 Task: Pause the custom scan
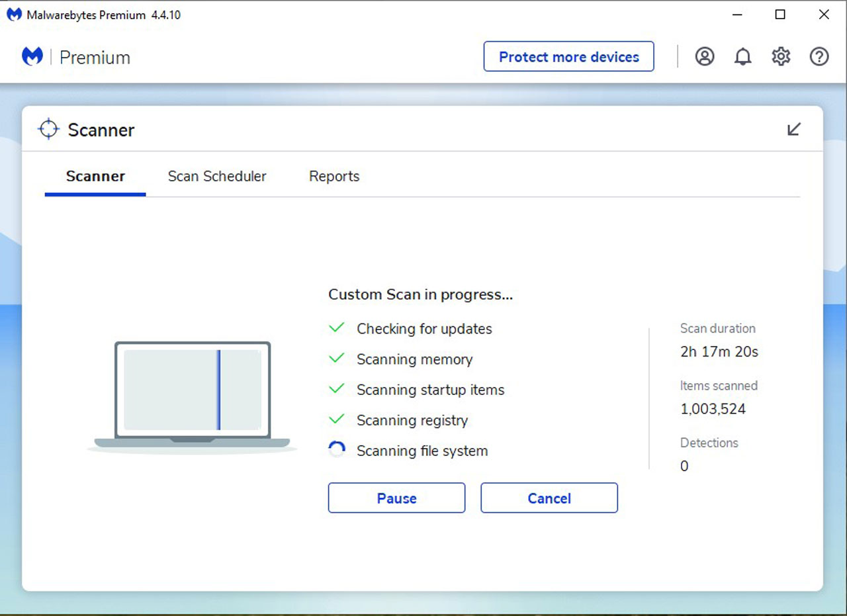click(396, 498)
